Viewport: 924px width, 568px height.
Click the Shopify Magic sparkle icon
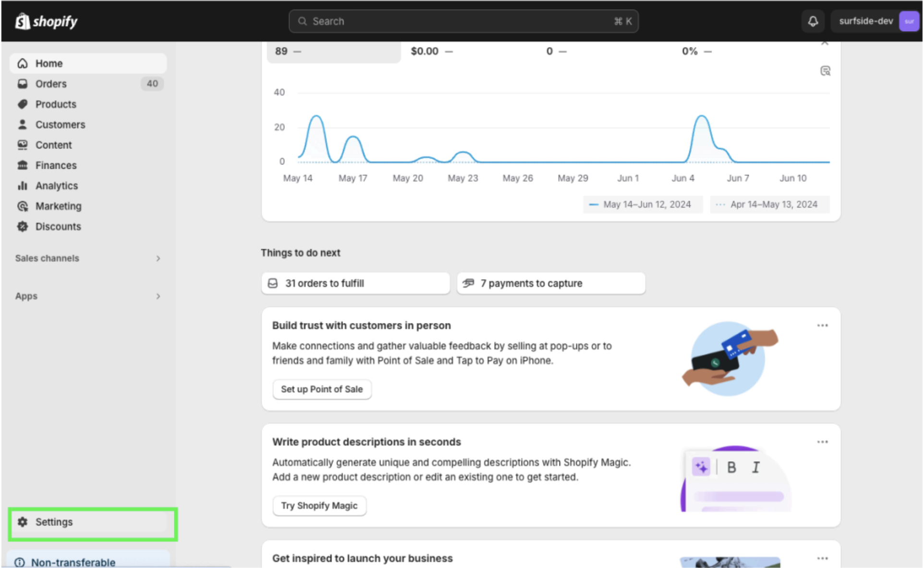click(x=701, y=467)
